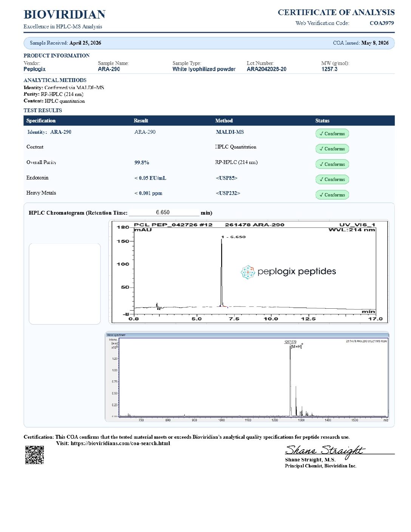Click the Specification column header
411x532 pixels.
(41, 121)
